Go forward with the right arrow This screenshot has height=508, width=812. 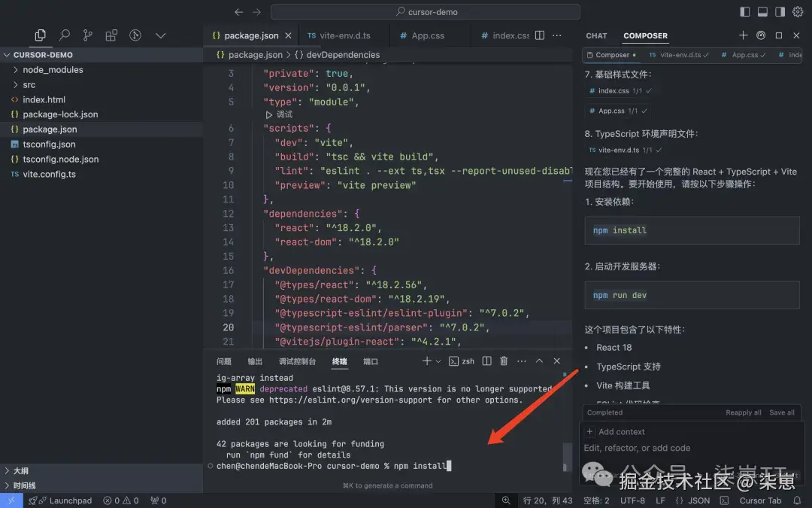pos(257,12)
